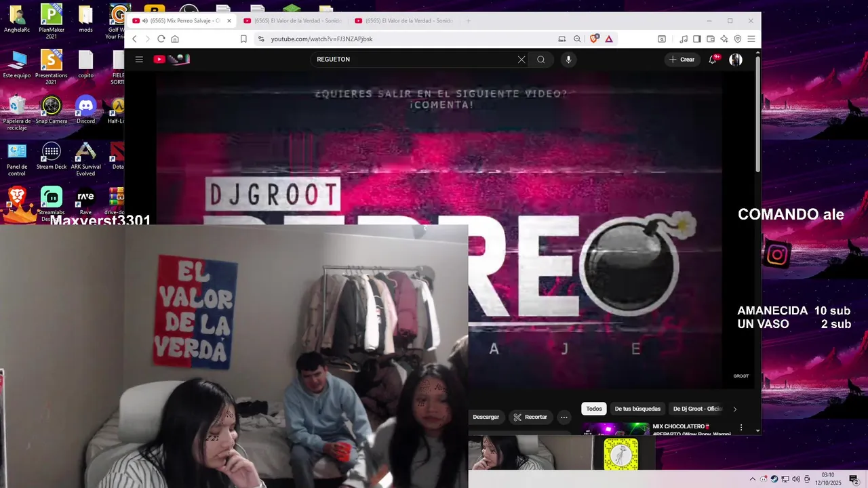The width and height of the screenshot is (868, 488).
Task: Launch ARK Survival Evolved
Action: click(85, 159)
